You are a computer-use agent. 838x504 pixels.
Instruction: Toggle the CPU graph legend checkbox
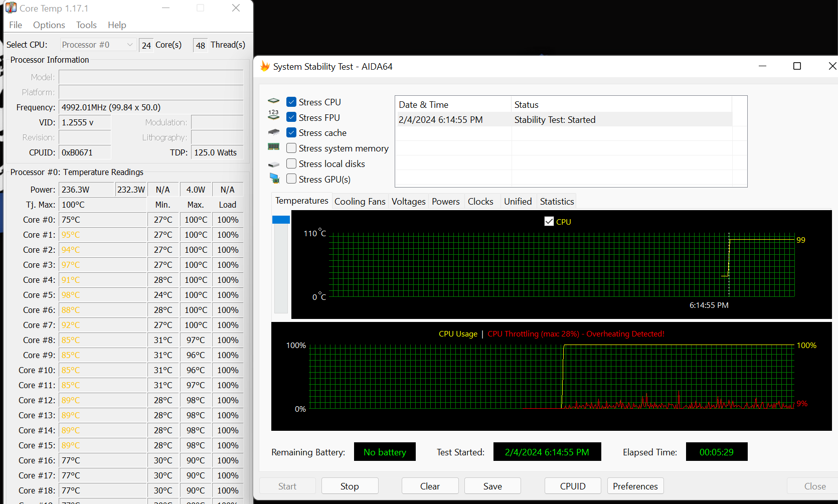click(x=549, y=221)
